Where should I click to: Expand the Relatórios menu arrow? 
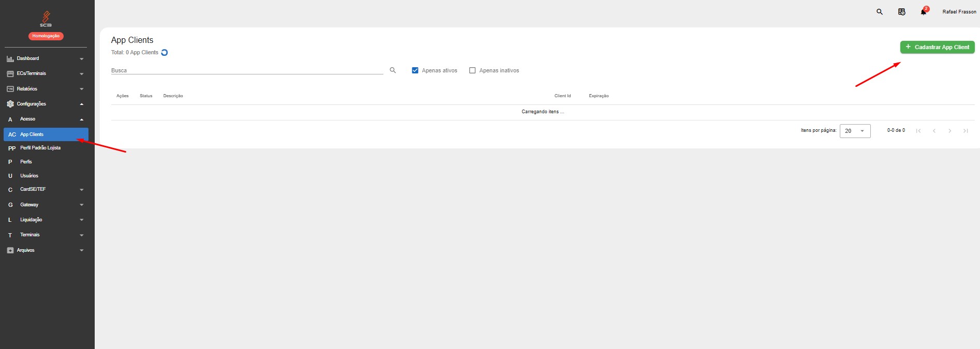coord(81,89)
